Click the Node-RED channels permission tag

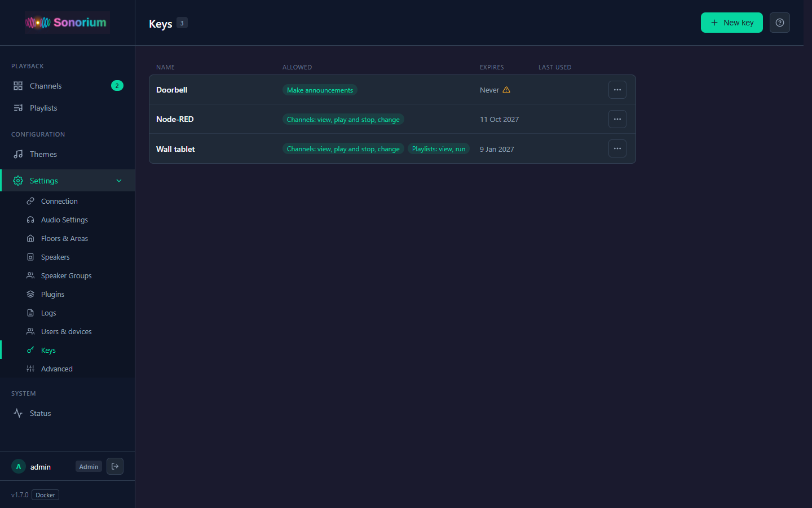pyautogui.click(x=343, y=119)
